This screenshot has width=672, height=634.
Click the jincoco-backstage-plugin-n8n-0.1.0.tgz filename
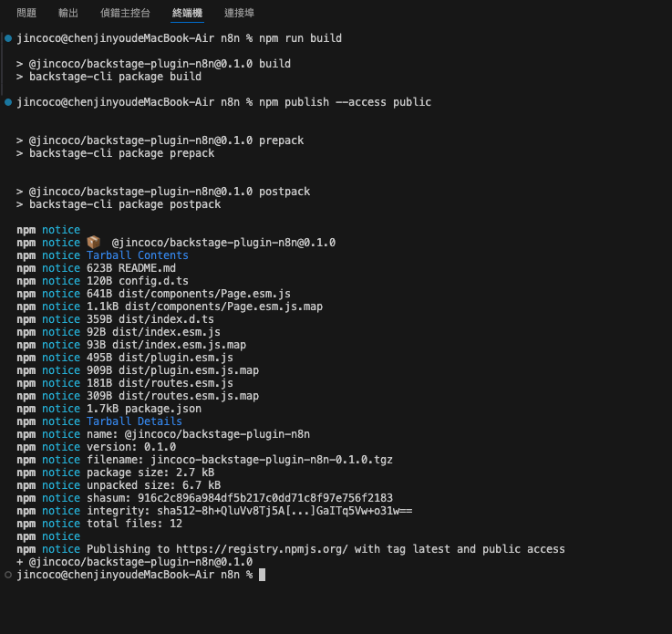tap(272, 460)
